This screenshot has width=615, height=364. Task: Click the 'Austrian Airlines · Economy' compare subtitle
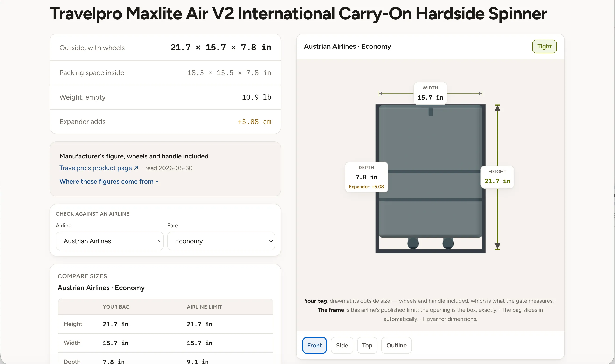[x=101, y=288]
